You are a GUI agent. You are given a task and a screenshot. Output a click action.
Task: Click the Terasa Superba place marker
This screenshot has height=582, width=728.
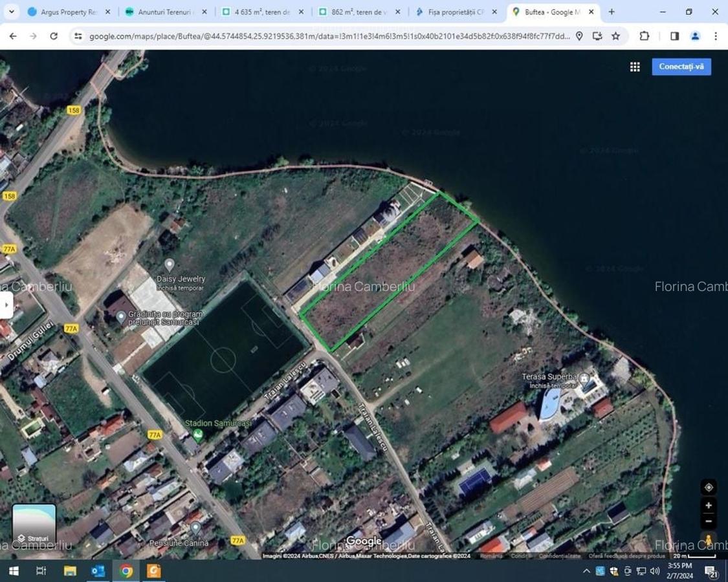[x=584, y=379]
